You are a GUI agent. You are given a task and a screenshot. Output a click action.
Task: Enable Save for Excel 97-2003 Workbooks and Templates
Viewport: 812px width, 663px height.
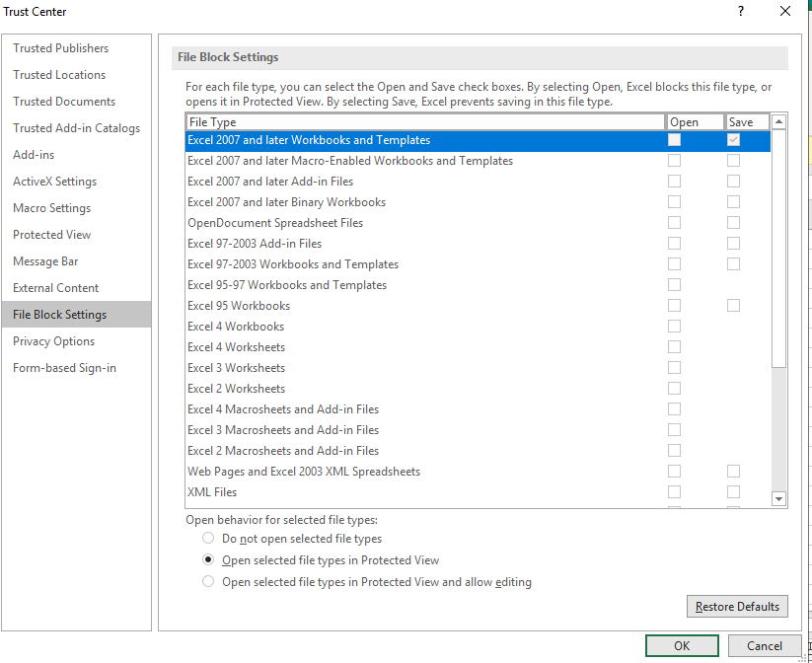click(733, 263)
